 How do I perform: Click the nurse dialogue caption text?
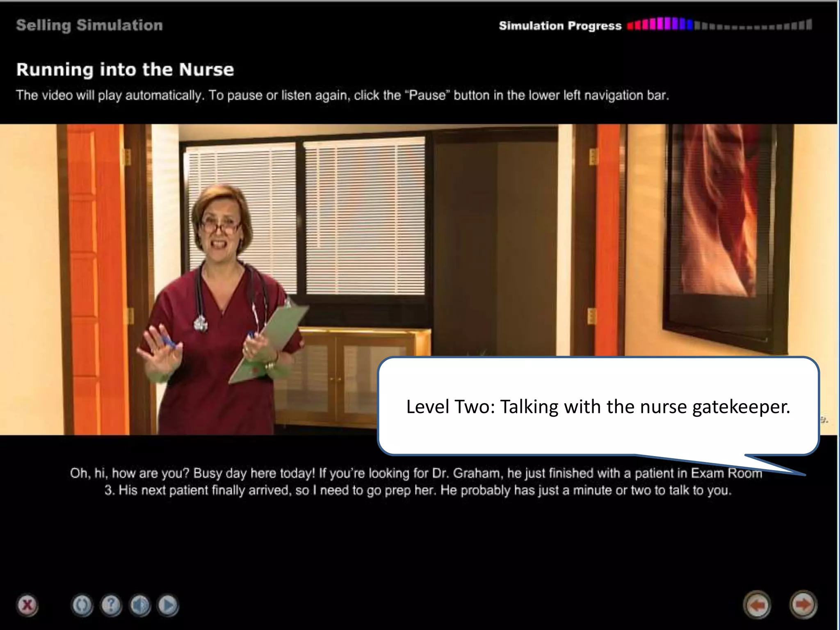(416, 482)
